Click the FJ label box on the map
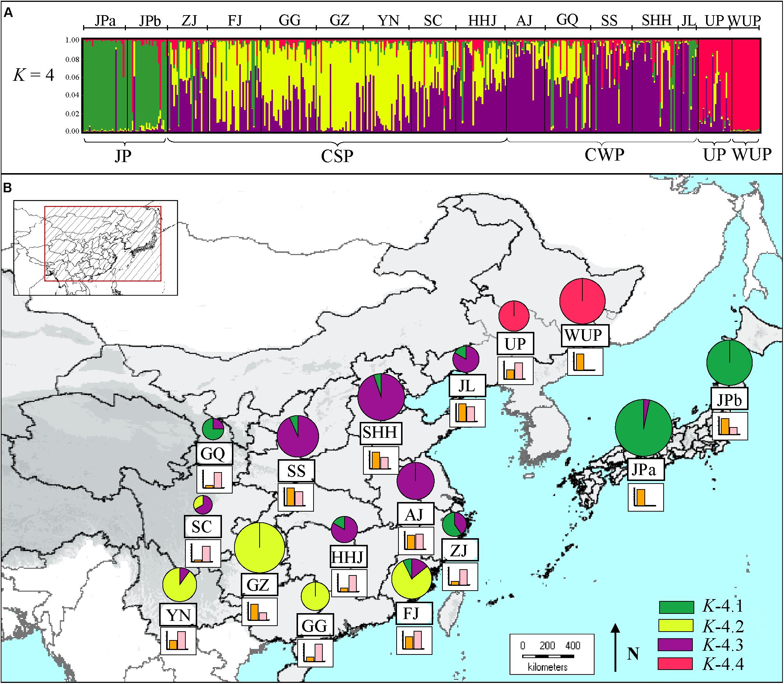 [x=414, y=613]
